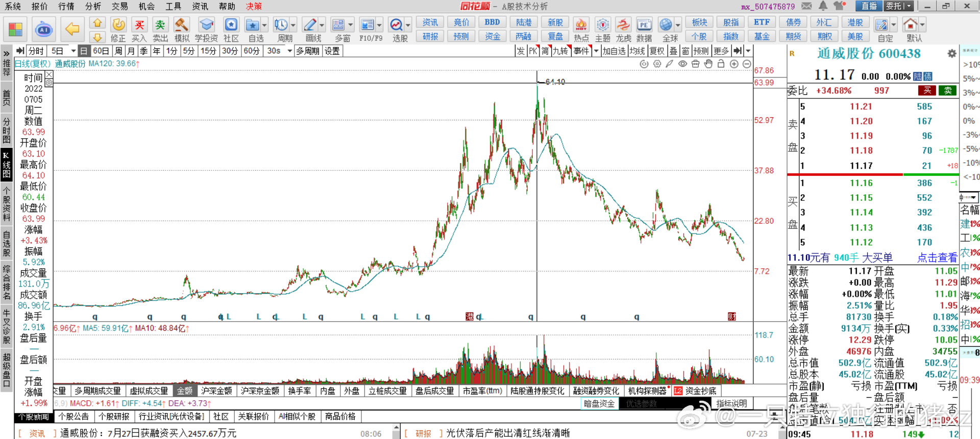This screenshot has width=980, height=439.
Task: Expand the 选股 dropdown arrow
Action: point(408,24)
